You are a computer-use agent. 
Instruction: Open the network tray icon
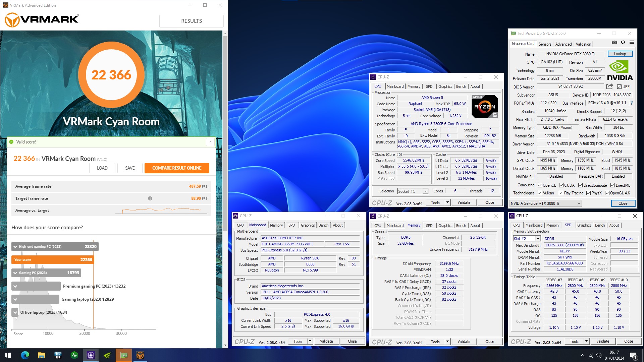coord(591,355)
